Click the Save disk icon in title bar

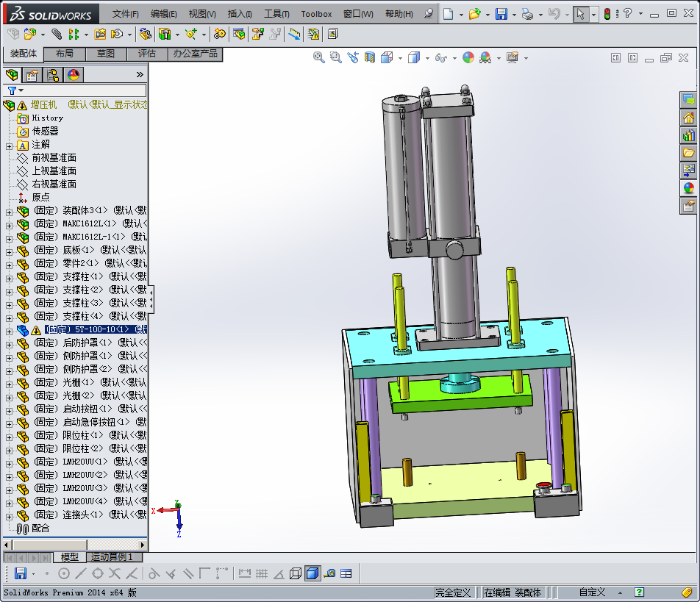point(501,14)
